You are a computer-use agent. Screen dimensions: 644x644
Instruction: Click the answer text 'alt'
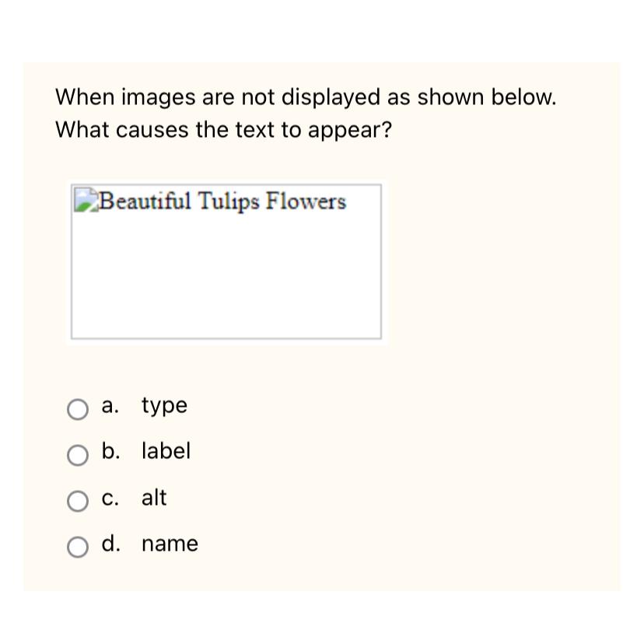[x=155, y=498]
